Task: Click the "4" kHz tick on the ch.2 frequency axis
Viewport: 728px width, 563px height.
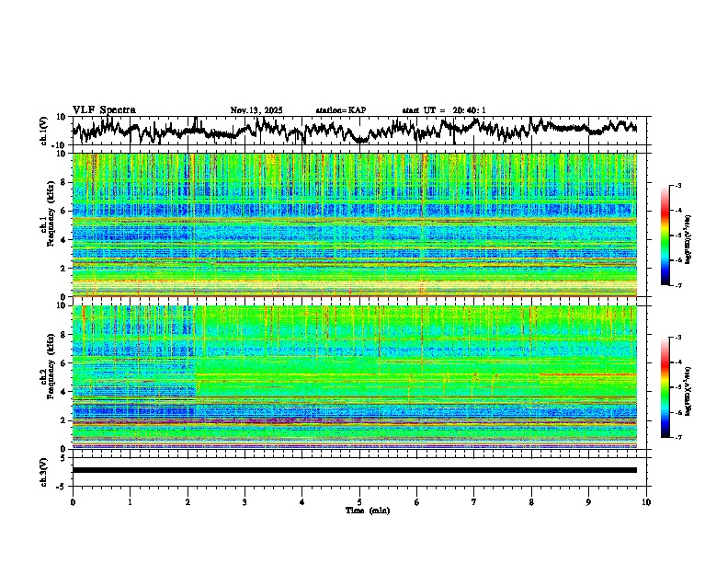Action: (x=64, y=392)
